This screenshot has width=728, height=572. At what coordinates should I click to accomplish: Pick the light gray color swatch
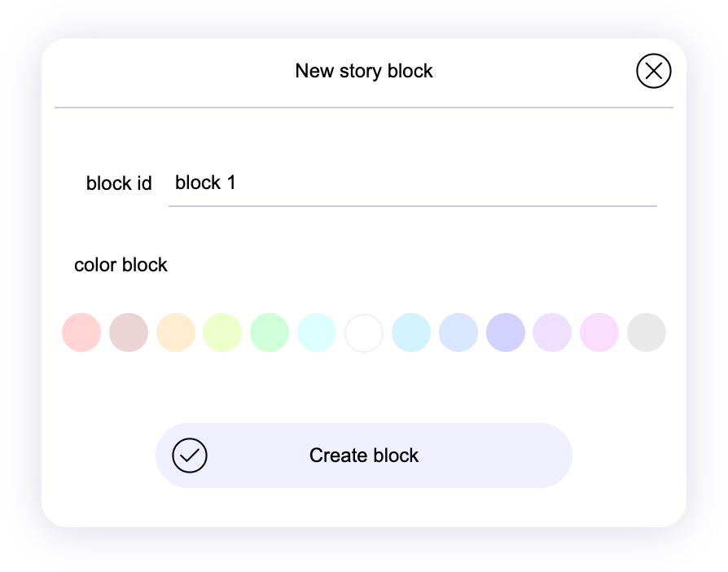point(647,332)
